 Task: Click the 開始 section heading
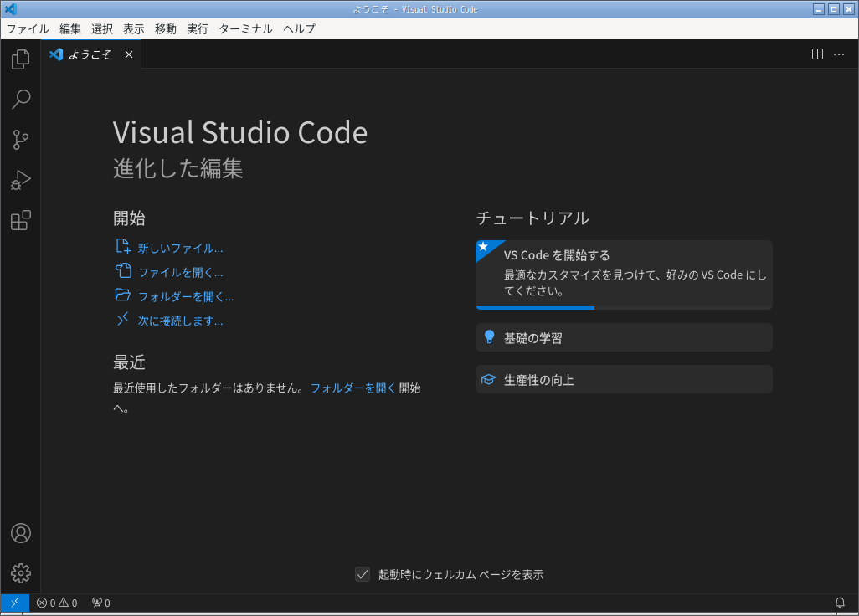pyautogui.click(x=129, y=218)
